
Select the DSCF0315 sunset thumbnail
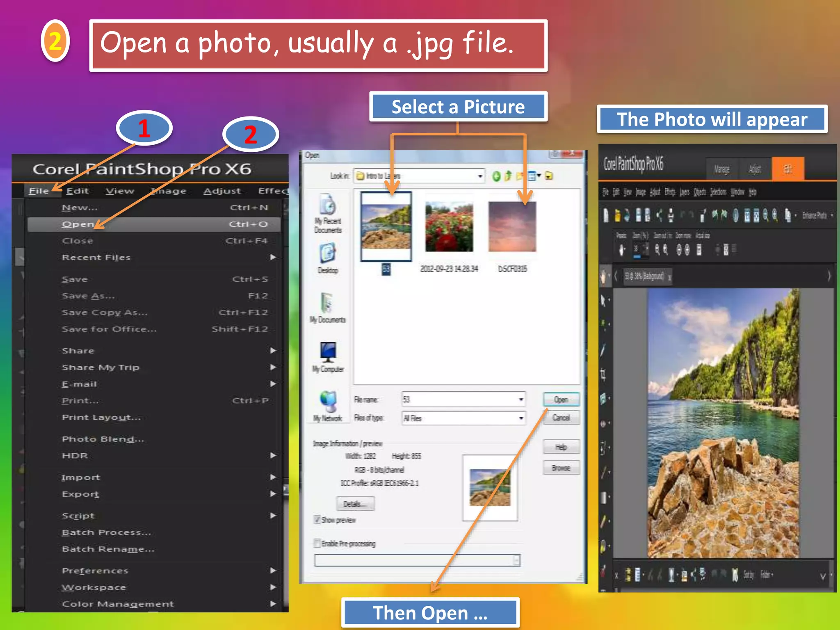tap(512, 226)
